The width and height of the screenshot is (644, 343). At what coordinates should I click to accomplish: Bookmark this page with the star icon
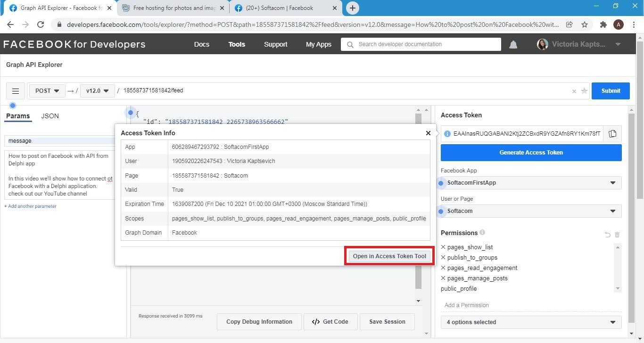pyautogui.click(x=585, y=24)
